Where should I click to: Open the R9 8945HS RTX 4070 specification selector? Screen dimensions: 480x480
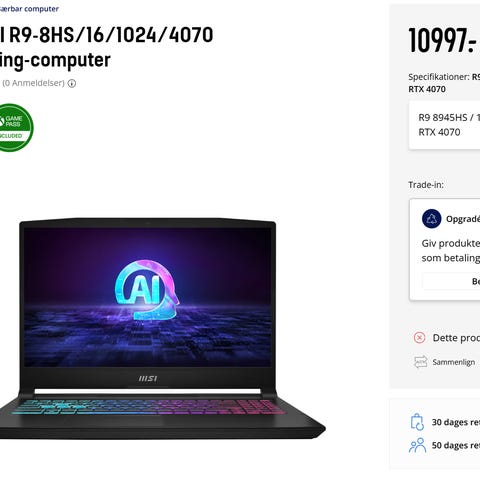(445, 125)
